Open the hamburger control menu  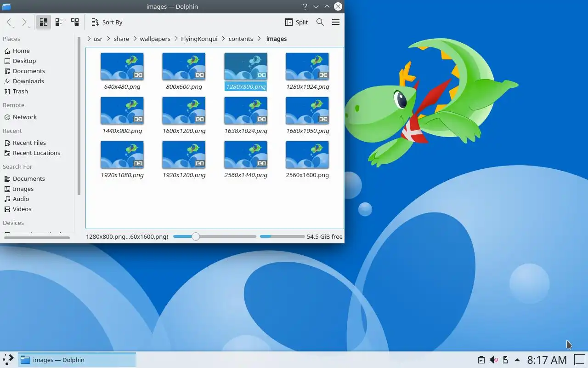pos(336,22)
